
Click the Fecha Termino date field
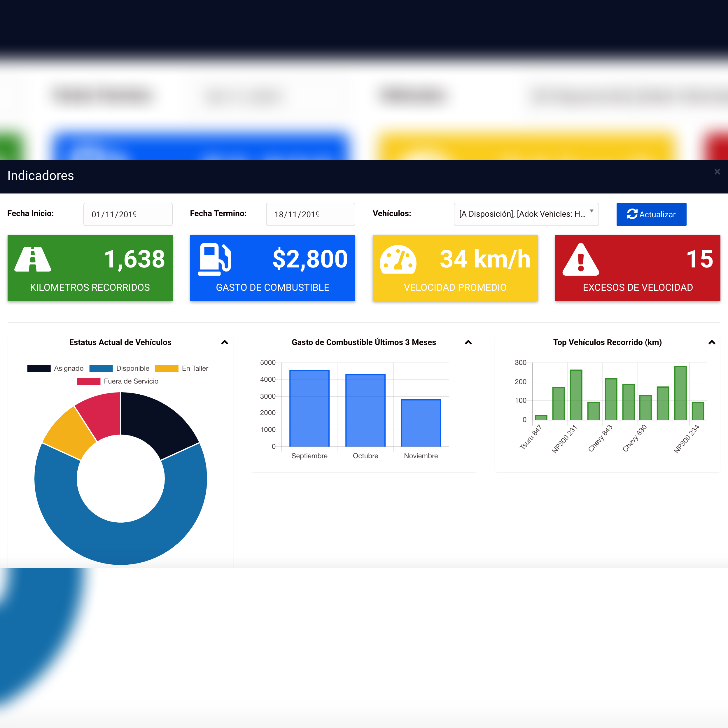coord(310,214)
